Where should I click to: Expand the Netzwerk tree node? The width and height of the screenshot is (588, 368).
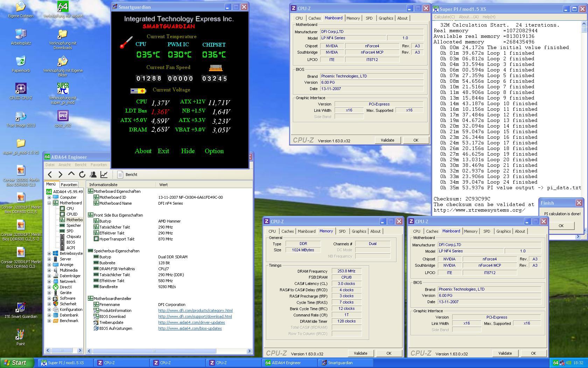[49, 281]
